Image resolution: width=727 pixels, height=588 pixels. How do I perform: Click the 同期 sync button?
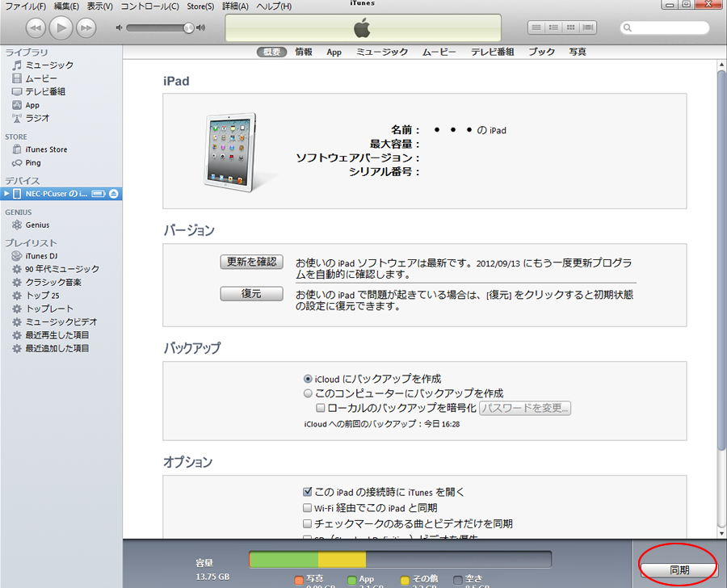click(x=679, y=570)
